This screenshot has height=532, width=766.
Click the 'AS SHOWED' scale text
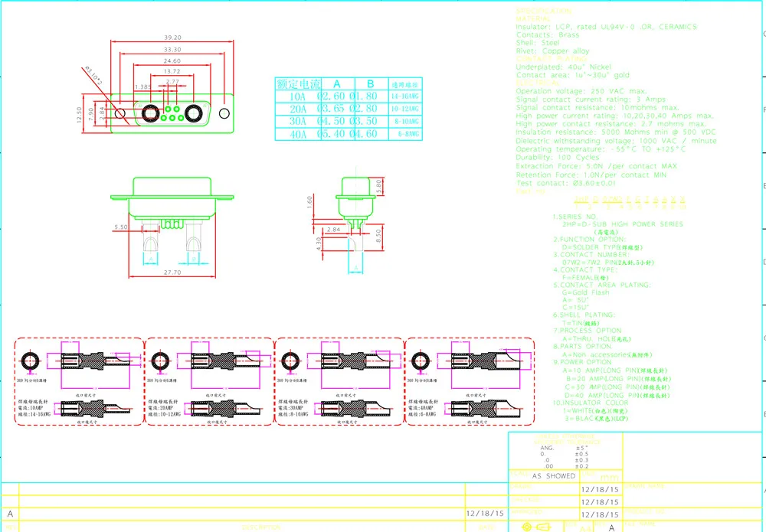coord(554,476)
